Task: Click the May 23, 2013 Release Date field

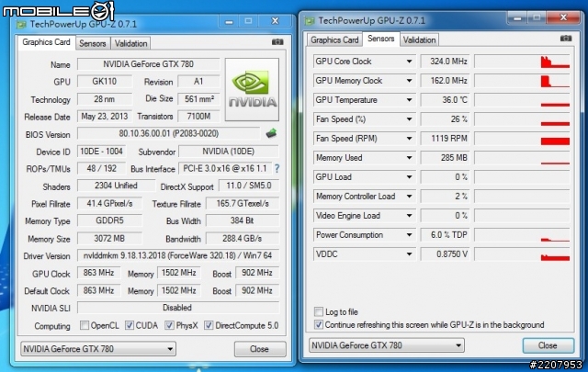Action: pos(105,117)
